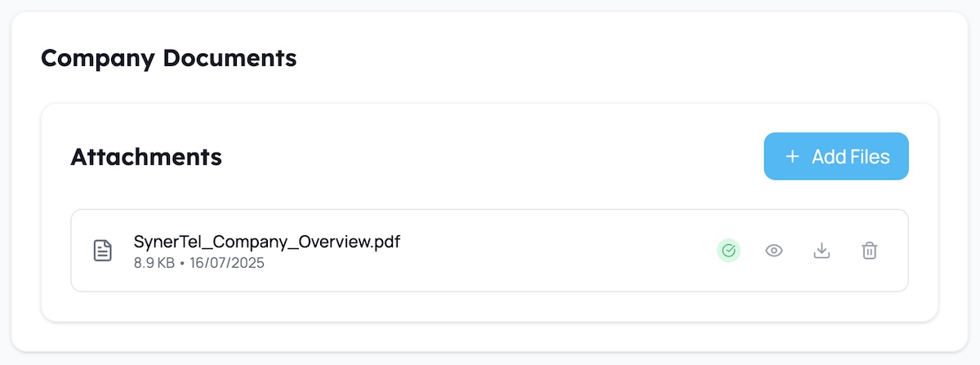Download SynerTel_Company_Overview.pdf using the download icon
980x365 pixels.
click(x=822, y=251)
